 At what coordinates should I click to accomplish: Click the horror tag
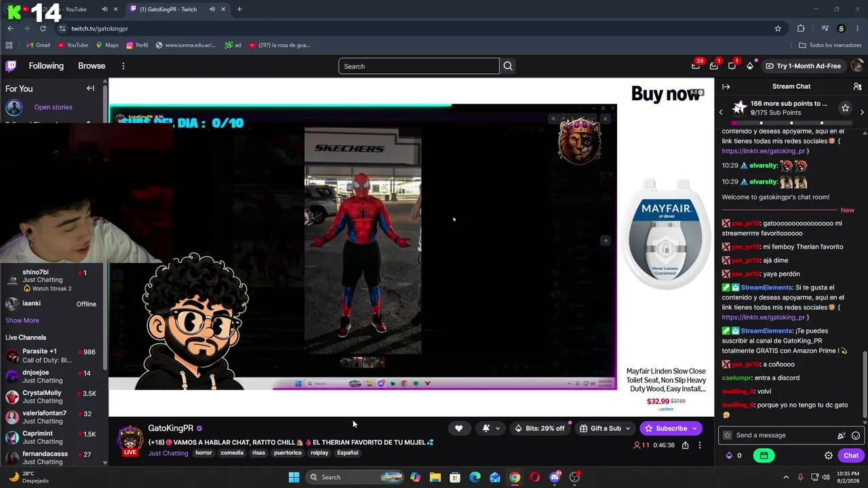pyautogui.click(x=203, y=453)
